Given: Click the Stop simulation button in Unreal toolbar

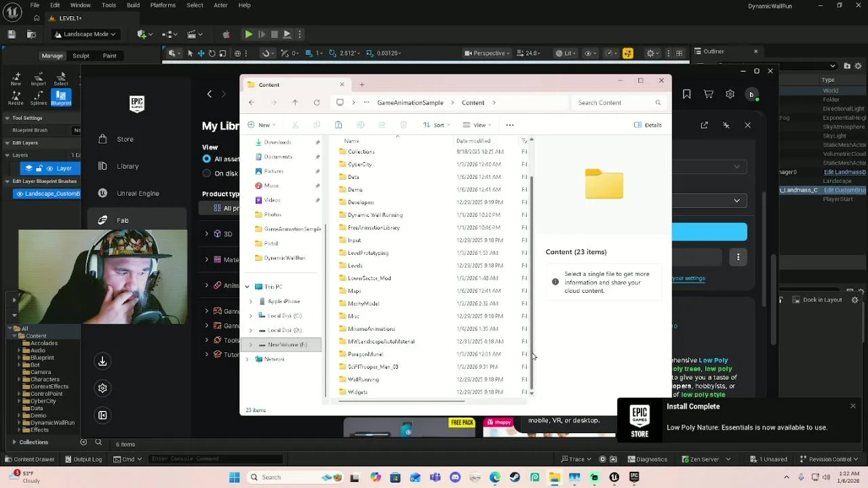Looking at the screenshot, I should pyautogui.click(x=274, y=34).
